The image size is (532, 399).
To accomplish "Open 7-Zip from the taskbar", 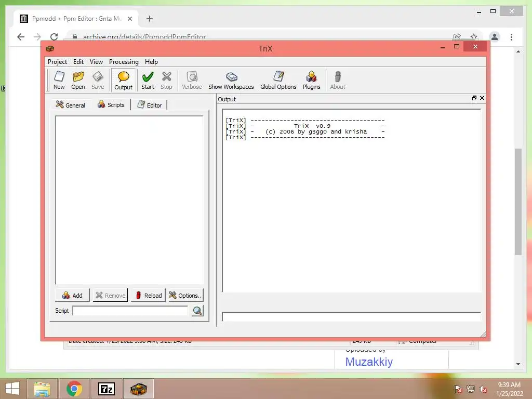I will click(107, 389).
